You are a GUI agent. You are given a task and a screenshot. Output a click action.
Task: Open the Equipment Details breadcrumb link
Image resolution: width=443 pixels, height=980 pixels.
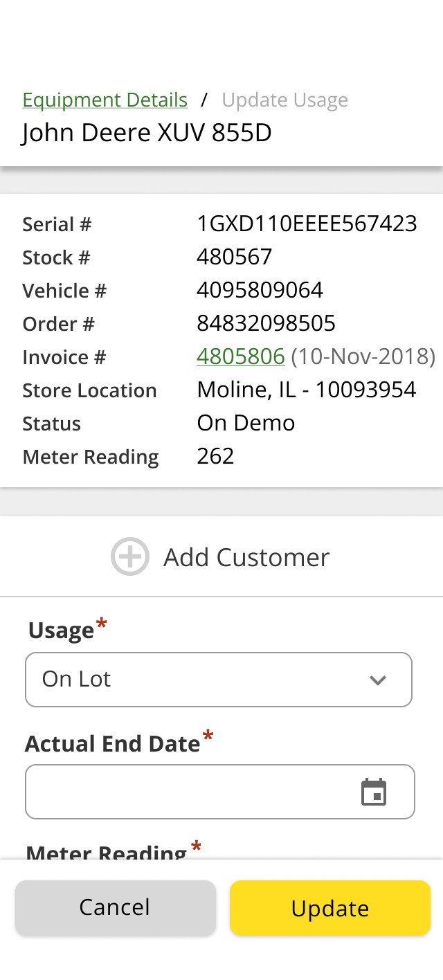105,100
